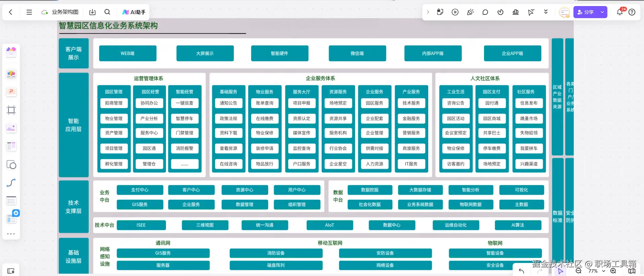Click the kanban board layout icon
Screen dimensions: 644x276
[11, 146]
